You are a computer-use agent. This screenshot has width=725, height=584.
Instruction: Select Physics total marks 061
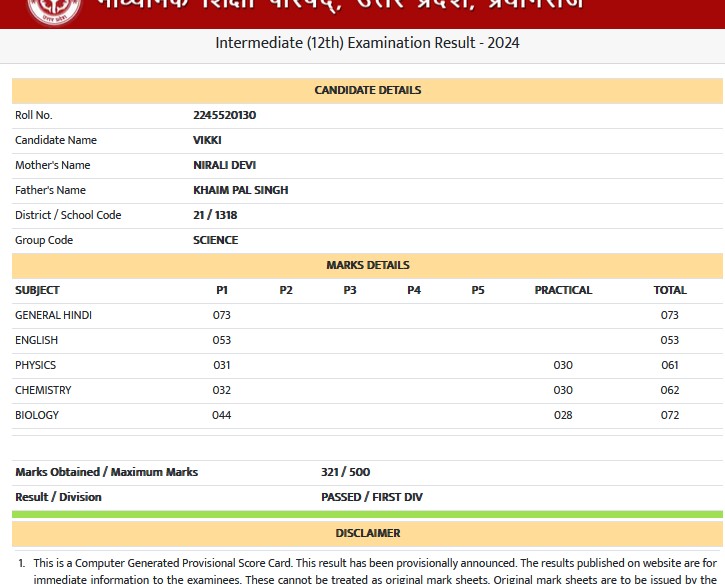coord(670,365)
